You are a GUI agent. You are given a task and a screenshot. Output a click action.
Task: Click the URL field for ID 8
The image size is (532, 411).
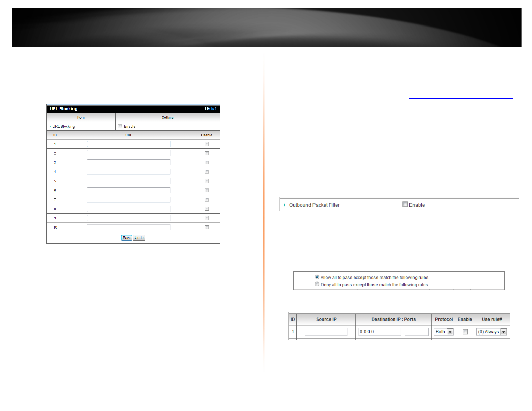point(129,209)
